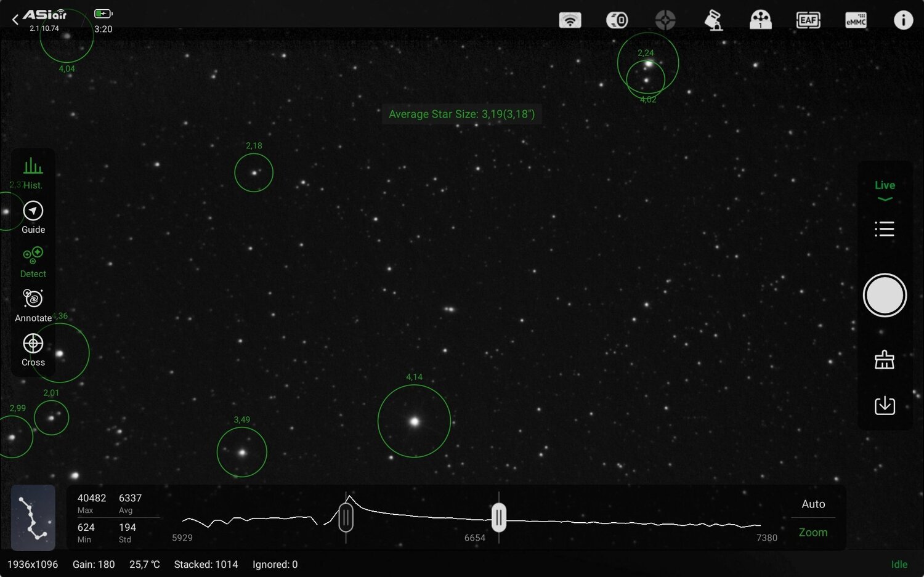Screen dimensions: 924x577
Task: Switch to Zoom stretch mode
Action: tap(813, 532)
